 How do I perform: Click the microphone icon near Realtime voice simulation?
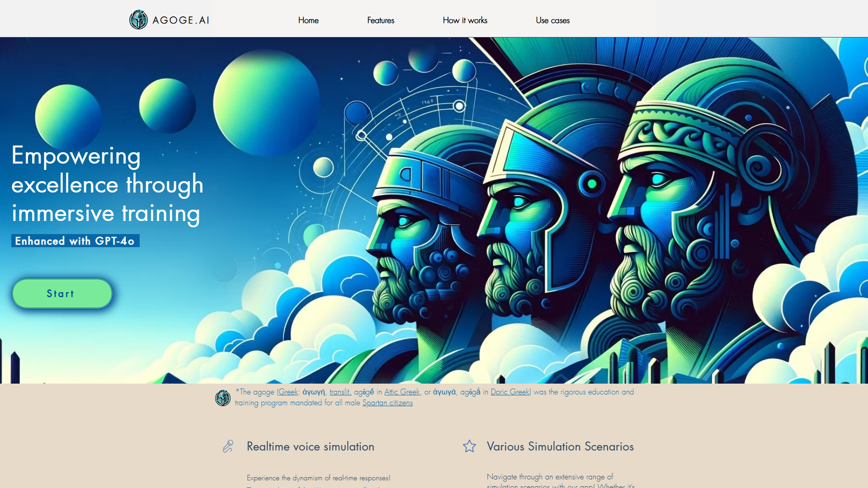pyautogui.click(x=228, y=446)
